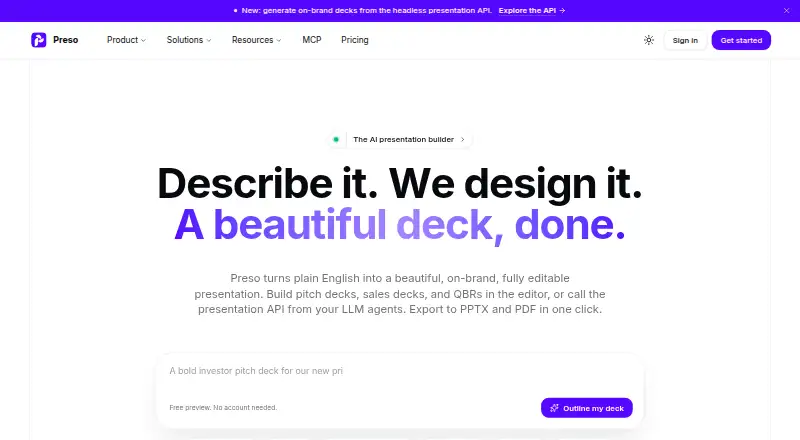Image resolution: width=800 pixels, height=440 pixels.
Task: Click the Get started button
Action: [x=741, y=40]
